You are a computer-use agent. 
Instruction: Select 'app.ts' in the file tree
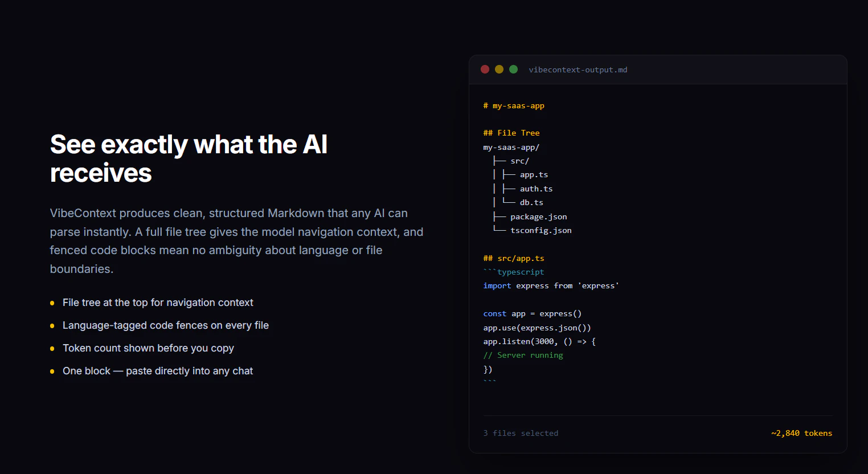tap(534, 175)
